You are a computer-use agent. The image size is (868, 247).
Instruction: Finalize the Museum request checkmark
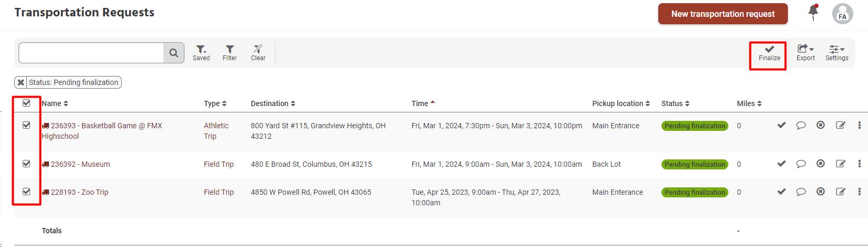click(x=781, y=164)
